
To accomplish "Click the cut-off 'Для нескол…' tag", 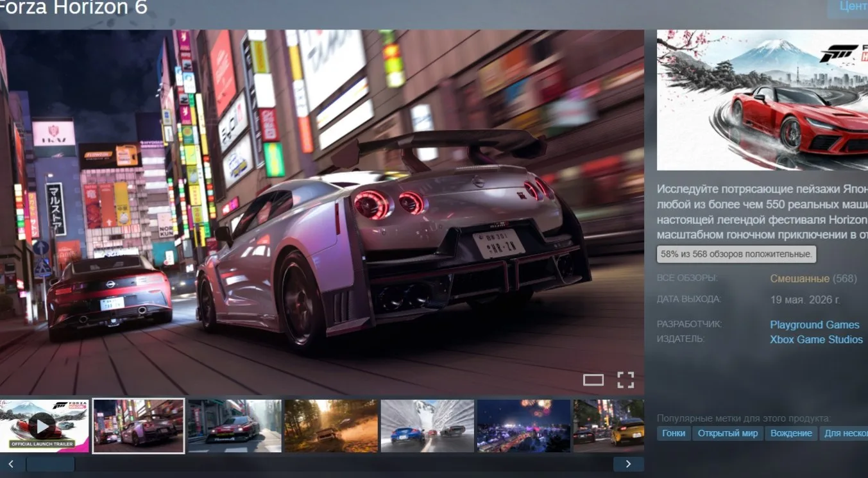I will 844,433.
